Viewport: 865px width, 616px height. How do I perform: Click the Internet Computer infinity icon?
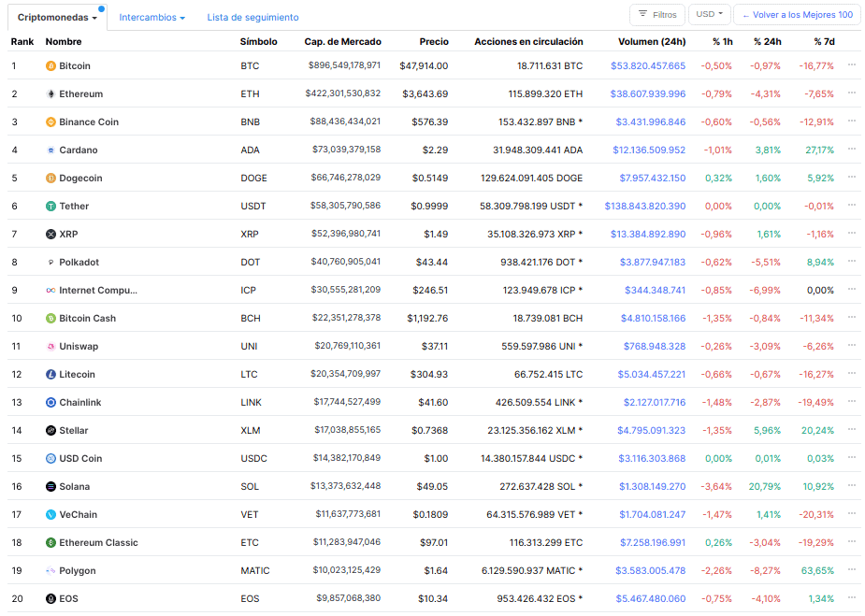coord(50,291)
